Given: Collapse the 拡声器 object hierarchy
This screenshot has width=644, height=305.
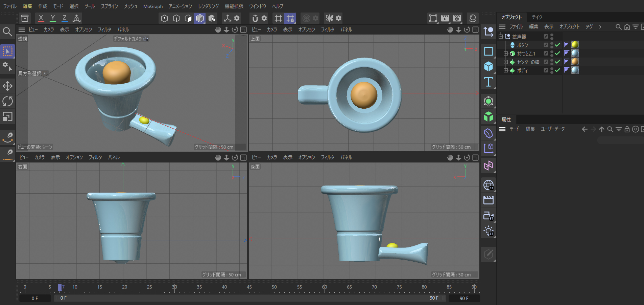Looking at the screenshot, I should click(501, 37).
